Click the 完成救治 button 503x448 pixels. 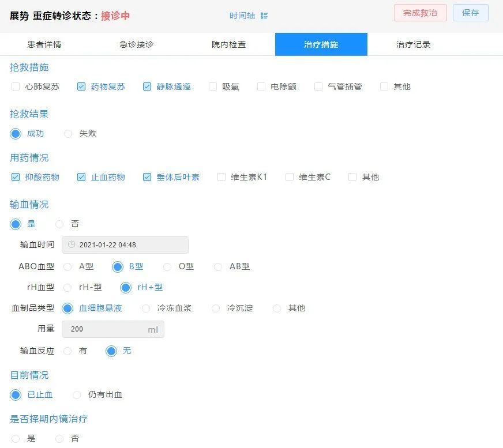click(x=420, y=13)
